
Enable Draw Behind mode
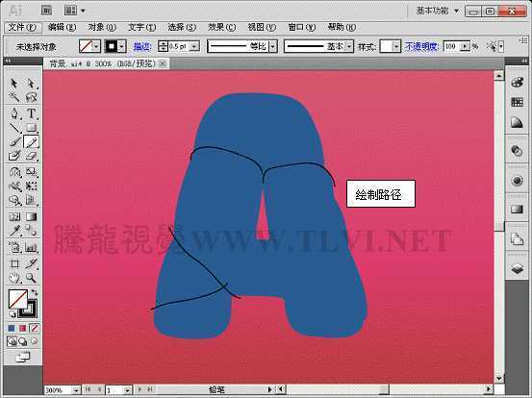pos(23,341)
